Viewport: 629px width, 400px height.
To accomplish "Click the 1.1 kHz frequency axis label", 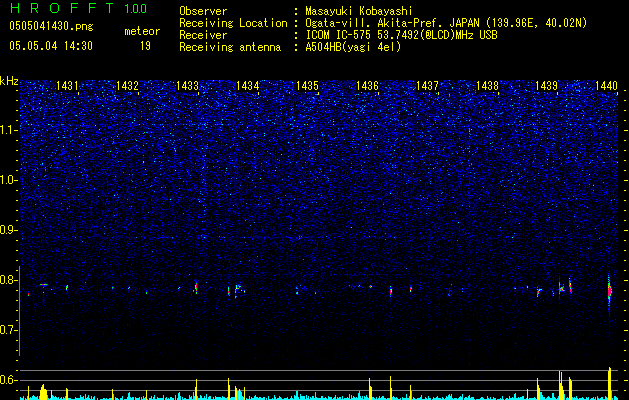I will tap(8, 130).
